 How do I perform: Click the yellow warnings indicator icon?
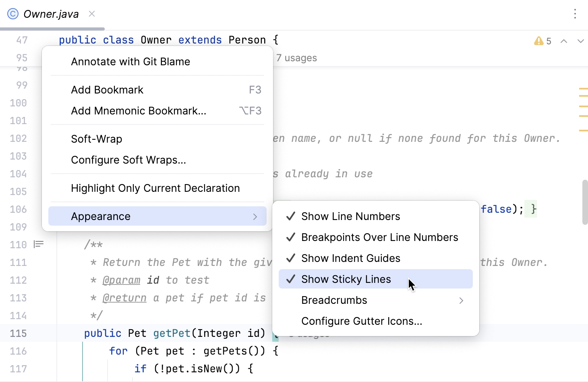tap(539, 41)
